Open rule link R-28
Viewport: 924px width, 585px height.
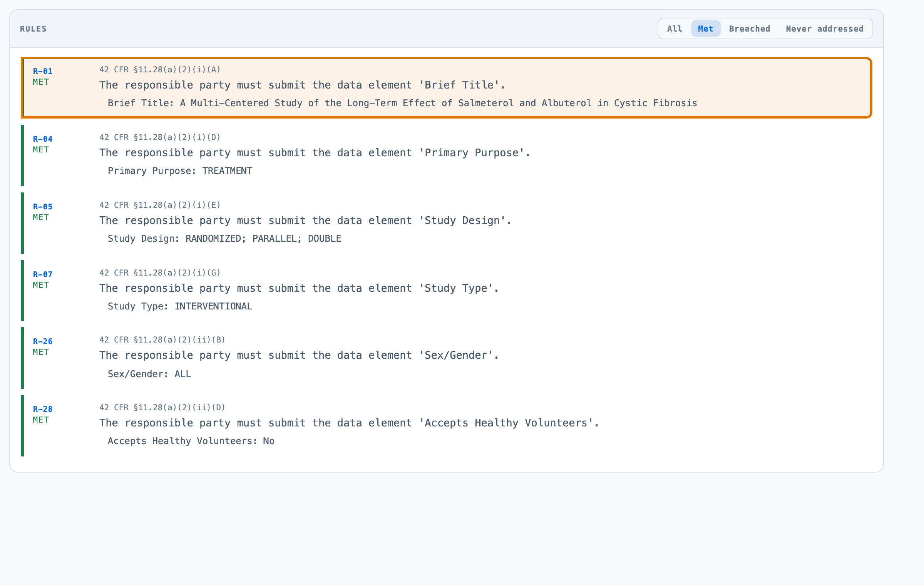click(43, 409)
